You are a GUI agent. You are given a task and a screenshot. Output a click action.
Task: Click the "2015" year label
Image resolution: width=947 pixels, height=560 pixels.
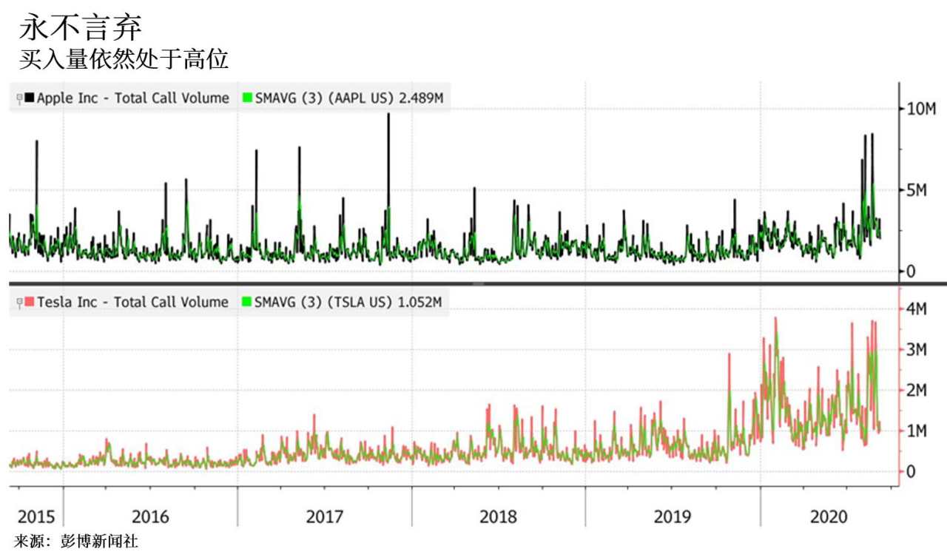[37, 516]
